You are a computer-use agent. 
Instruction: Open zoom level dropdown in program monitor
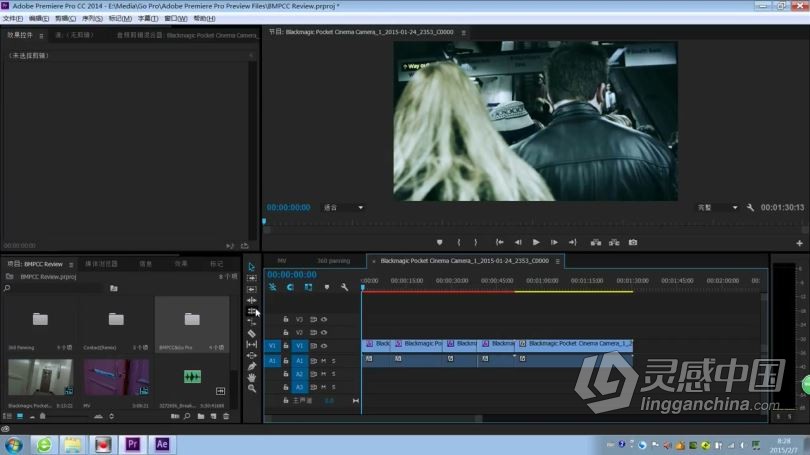coord(344,208)
